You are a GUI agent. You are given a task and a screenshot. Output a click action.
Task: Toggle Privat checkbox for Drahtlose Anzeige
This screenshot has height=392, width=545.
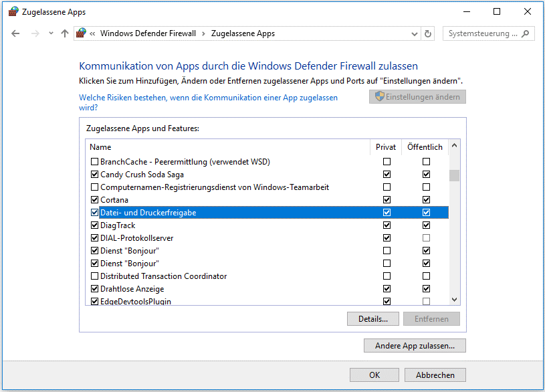tap(387, 289)
